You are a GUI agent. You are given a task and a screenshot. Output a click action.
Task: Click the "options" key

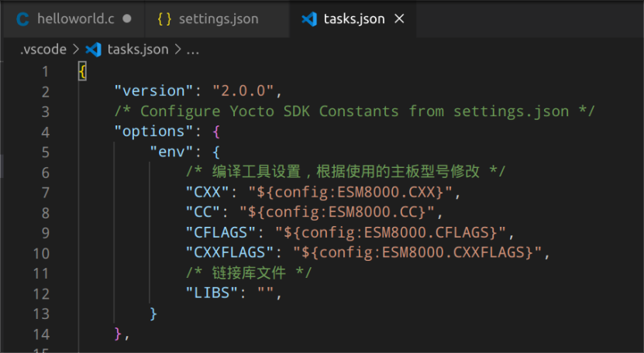coord(153,132)
